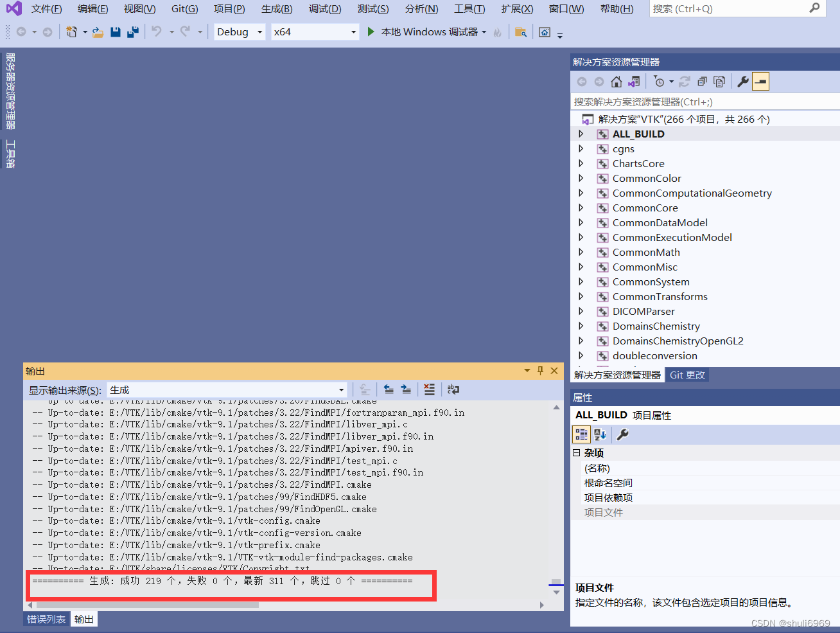Click the Show All Files icon
Image resolution: width=840 pixels, height=633 pixels.
[719, 82]
